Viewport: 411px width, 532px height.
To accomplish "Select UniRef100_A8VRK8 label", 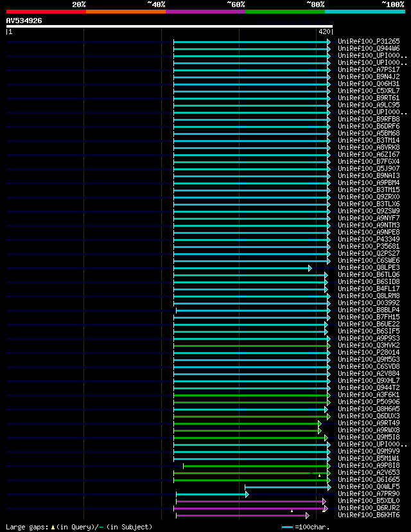I will point(369,147).
